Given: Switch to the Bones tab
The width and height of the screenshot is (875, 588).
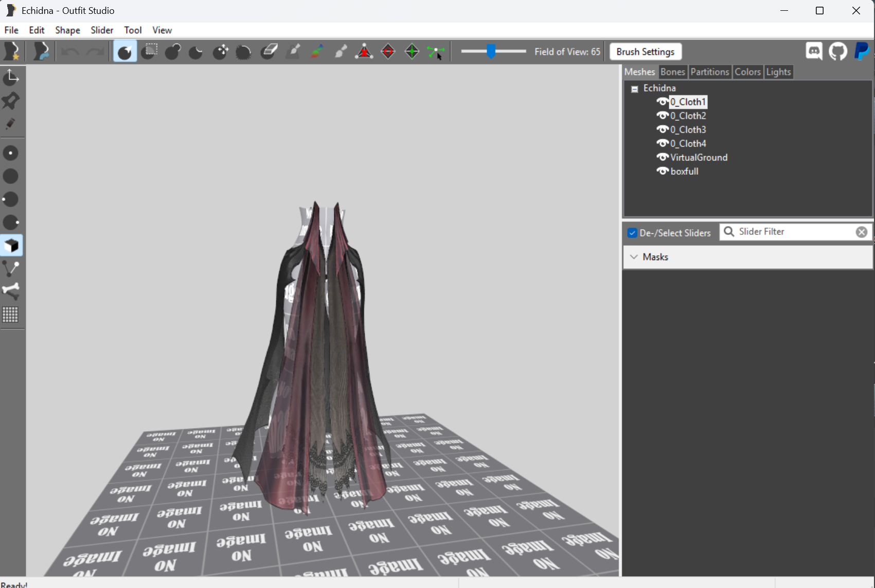Looking at the screenshot, I should point(672,72).
